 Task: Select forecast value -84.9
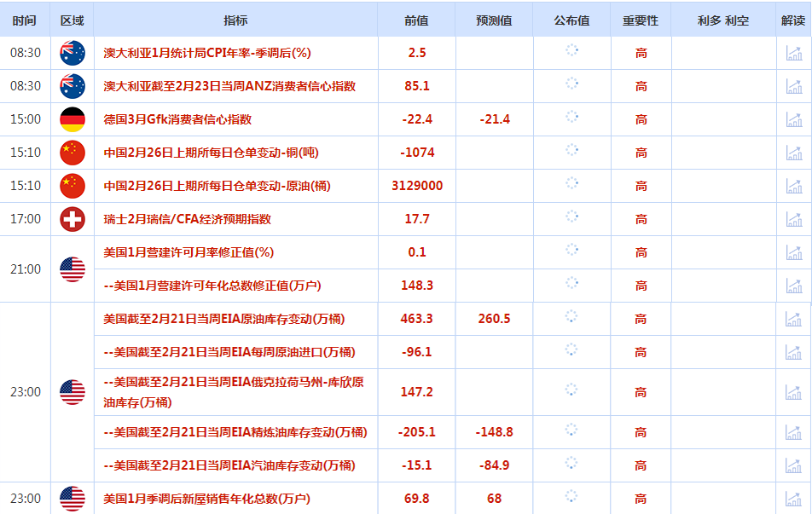point(494,465)
